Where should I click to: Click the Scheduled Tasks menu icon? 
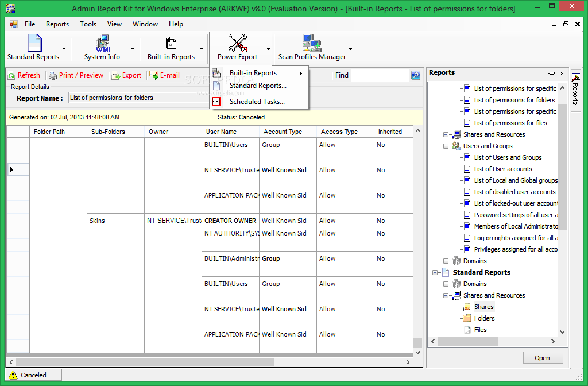coord(216,102)
